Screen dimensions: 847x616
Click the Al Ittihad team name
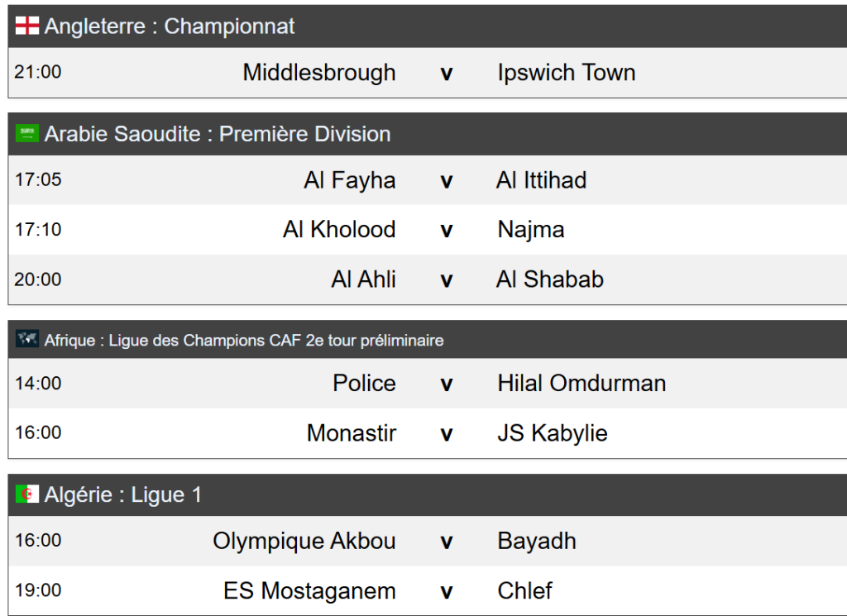[x=542, y=180]
